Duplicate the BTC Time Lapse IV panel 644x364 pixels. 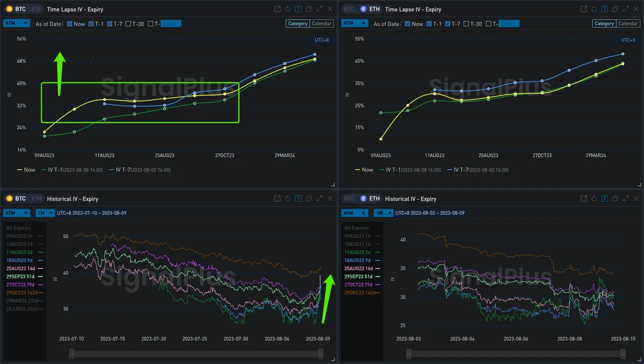click(x=309, y=9)
